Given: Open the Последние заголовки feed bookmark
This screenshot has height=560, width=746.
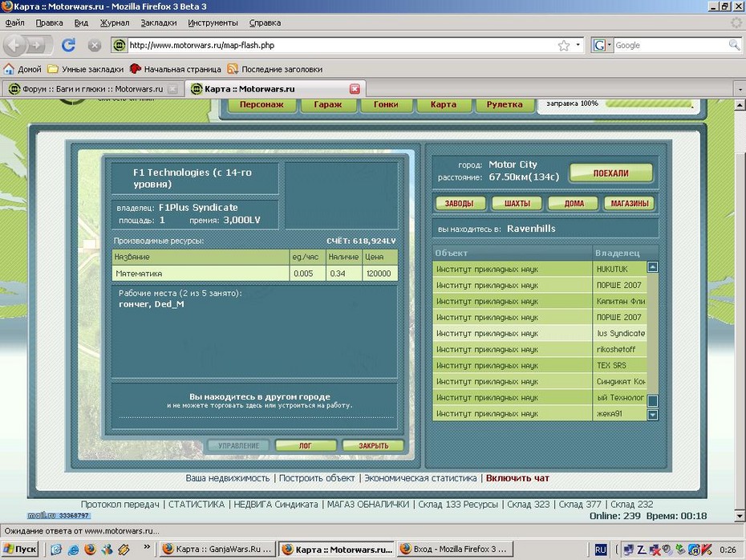Looking at the screenshot, I should pos(274,69).
